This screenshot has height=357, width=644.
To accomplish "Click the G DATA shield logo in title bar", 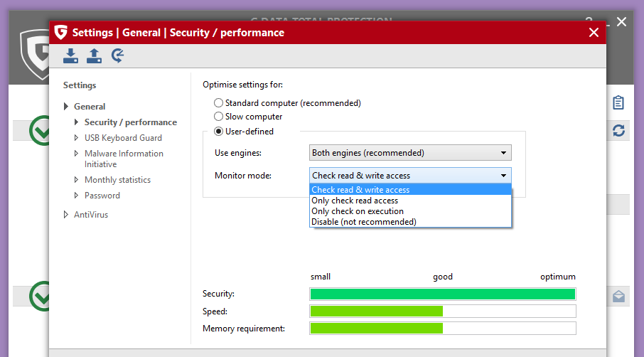I will [x=61, y=33].
